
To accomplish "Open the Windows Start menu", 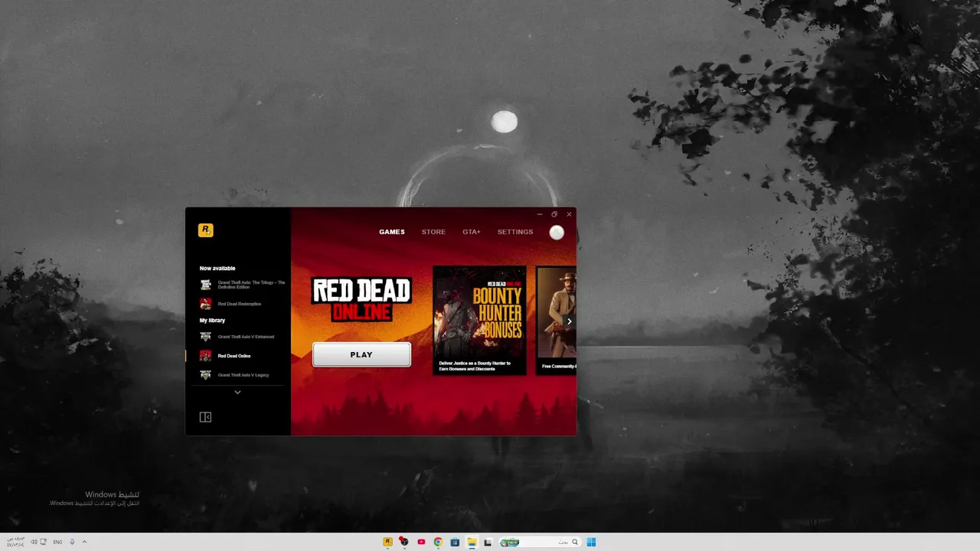I will (x=591, y=542).
